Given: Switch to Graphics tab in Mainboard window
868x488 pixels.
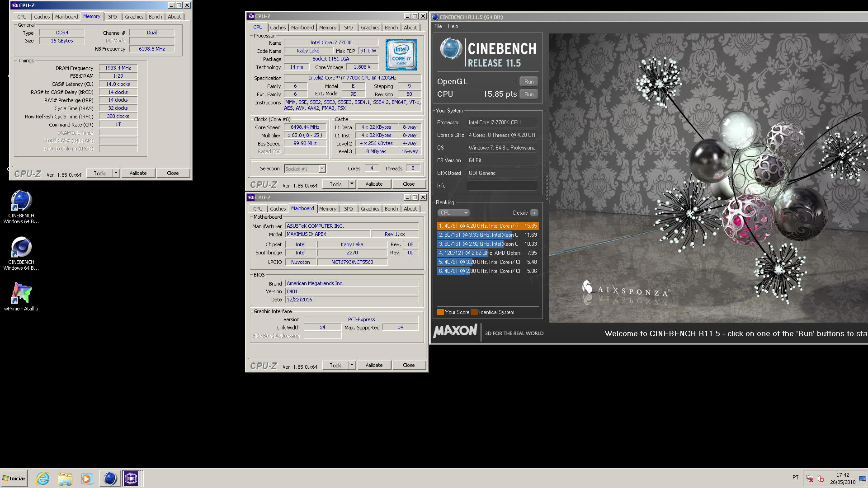Looking at the screenshot, I should tap(370, 209).
